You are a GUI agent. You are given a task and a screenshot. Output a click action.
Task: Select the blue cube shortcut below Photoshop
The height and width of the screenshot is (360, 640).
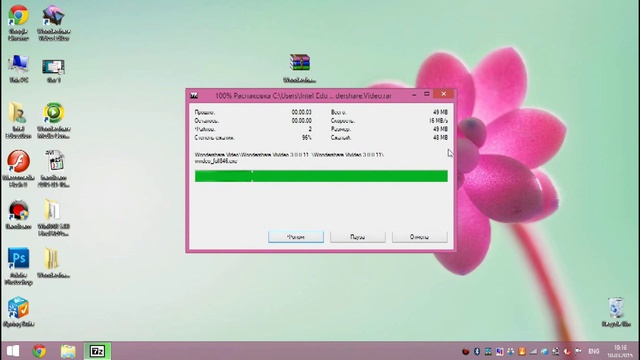point(18,312)
